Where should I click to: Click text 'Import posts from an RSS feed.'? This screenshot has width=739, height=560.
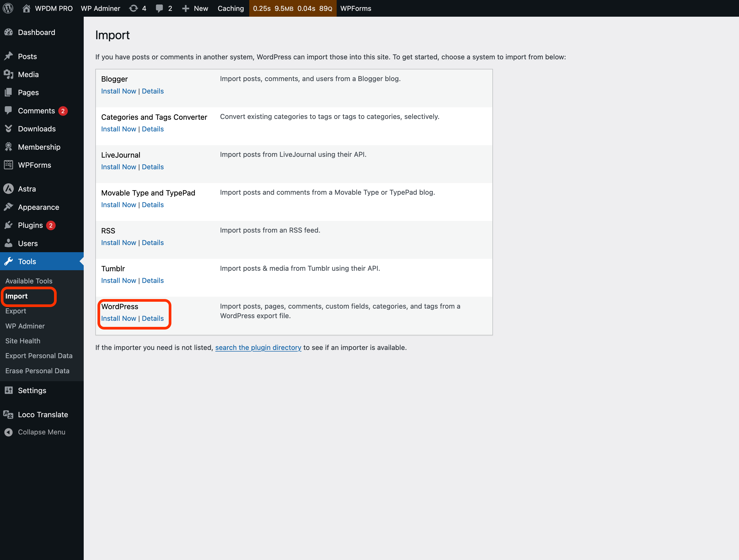[x=270, y=230]
